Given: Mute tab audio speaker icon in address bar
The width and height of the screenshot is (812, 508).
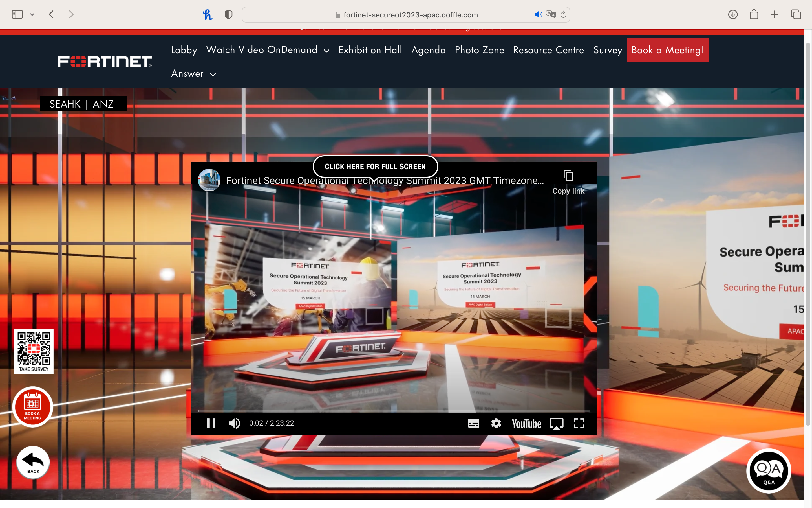Looking at the screenshot, I should click(x=538, y=14).
